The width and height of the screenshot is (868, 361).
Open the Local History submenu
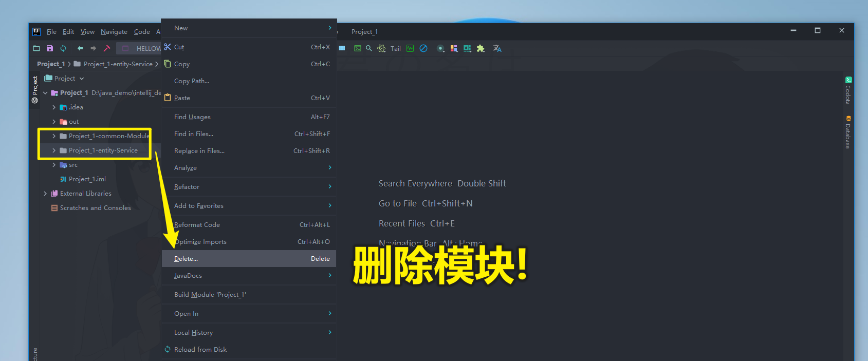point(249,333)
